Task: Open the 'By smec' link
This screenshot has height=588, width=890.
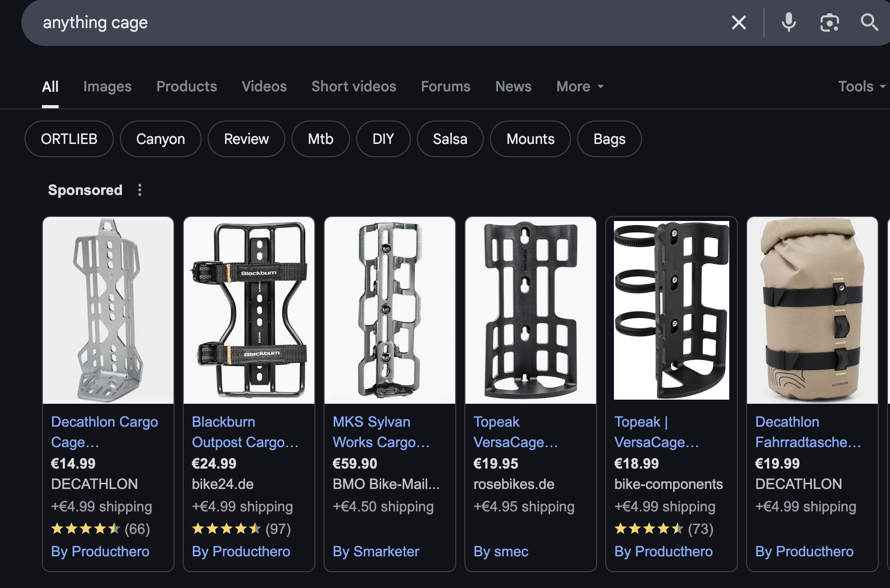Action: coord(501,551)
